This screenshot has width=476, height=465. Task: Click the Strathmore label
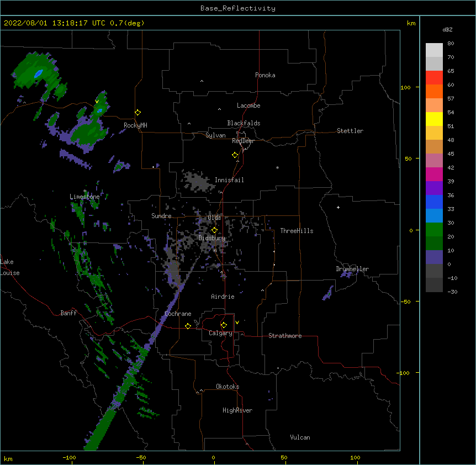285,336
